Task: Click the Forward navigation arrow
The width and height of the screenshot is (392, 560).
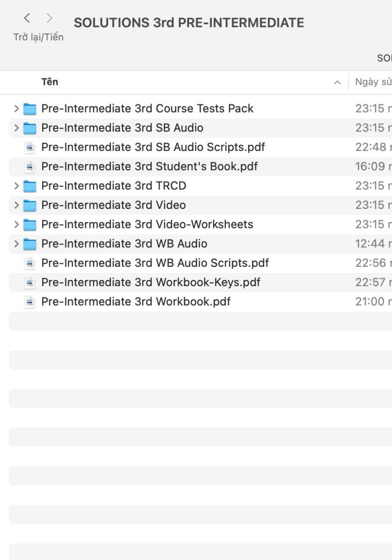Action: 50,19
